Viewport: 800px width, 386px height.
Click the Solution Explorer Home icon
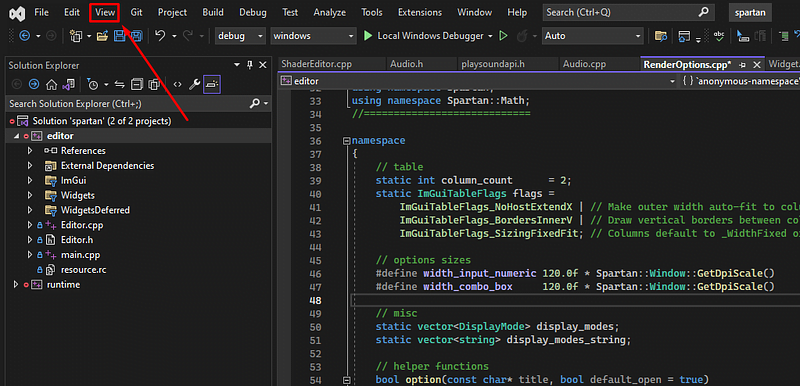coord(51,84)
